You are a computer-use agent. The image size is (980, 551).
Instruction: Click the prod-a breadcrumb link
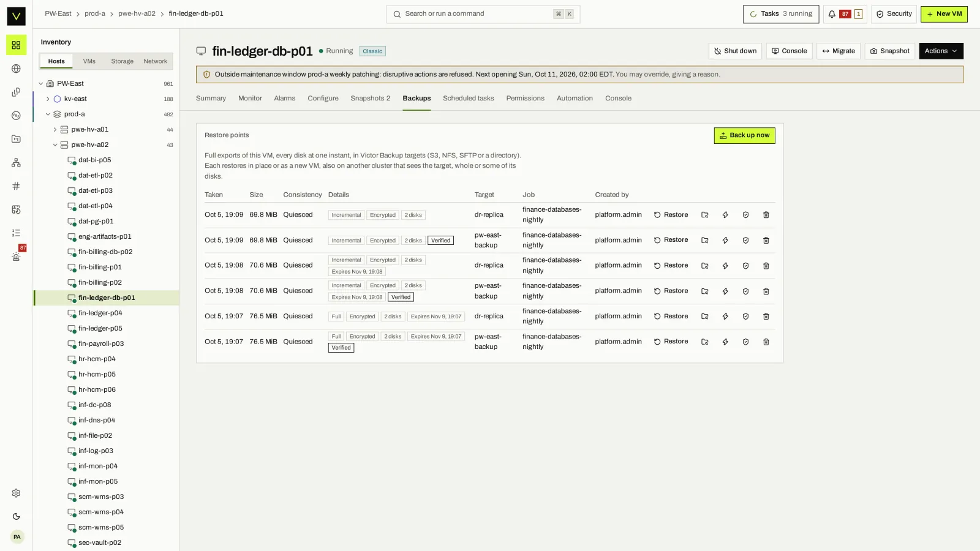coord(95,14)
